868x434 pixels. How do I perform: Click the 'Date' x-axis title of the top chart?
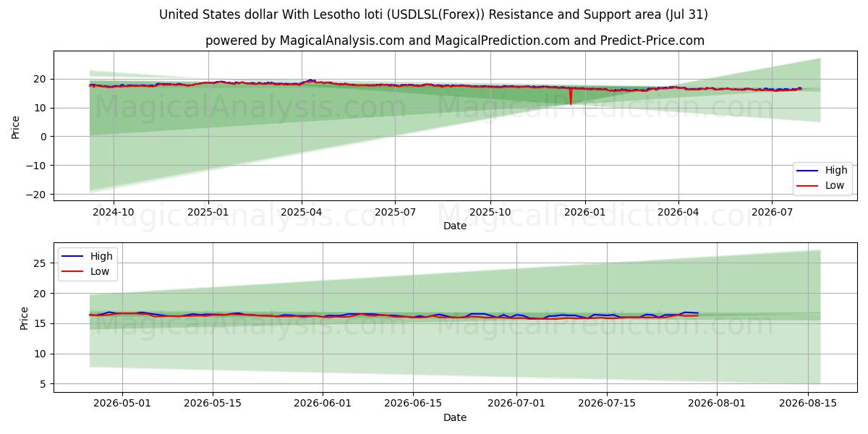click(x=455, y=226)
